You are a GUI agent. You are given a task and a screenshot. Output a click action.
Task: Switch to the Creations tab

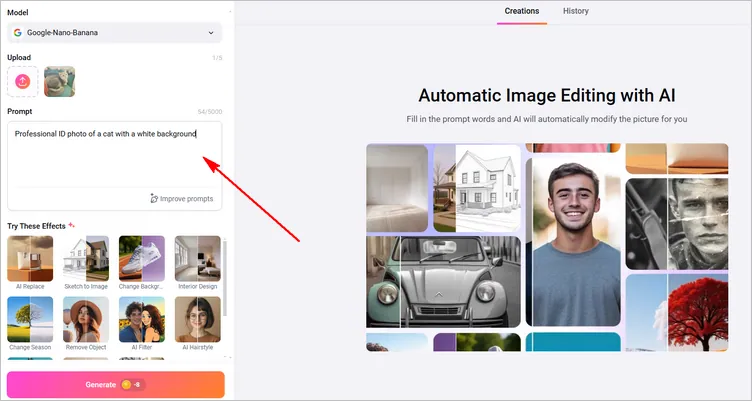pos(522,11)
